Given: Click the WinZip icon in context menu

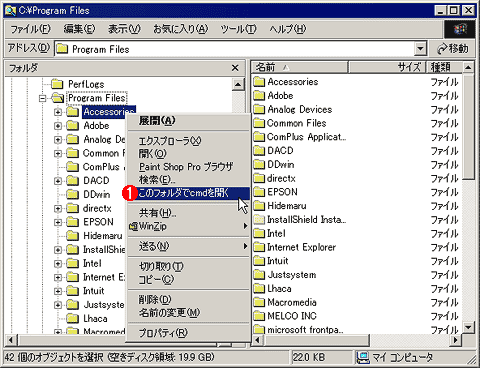Looking at the screenshot, I should pyautogui.click(x=133, y=227).
